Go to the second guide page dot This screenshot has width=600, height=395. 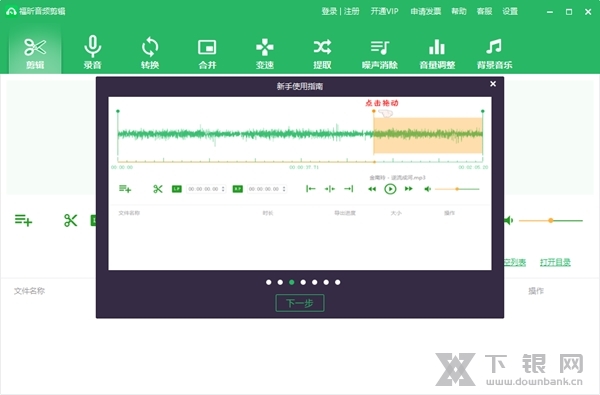(x=280, y=282)
